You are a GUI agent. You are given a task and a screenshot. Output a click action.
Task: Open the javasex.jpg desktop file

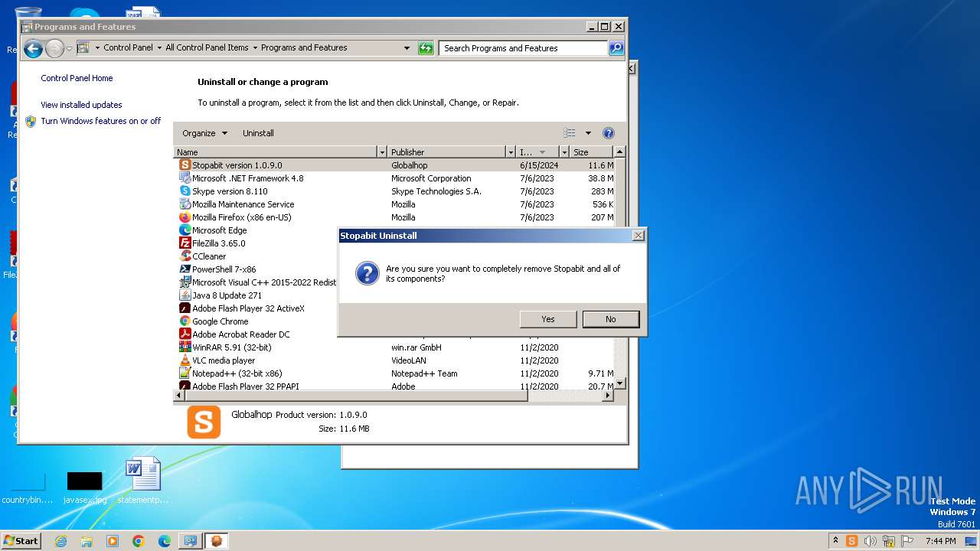pyautogui.click(x=84, y=487)
